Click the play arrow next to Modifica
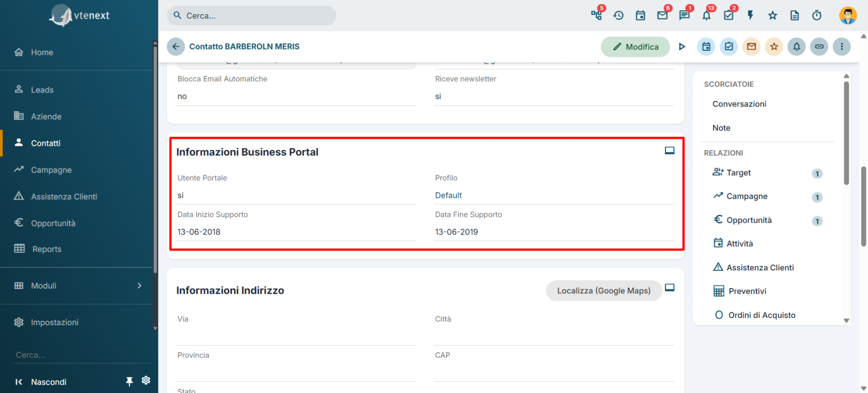This screenshot has height=393, width=868. pos(682,47)
